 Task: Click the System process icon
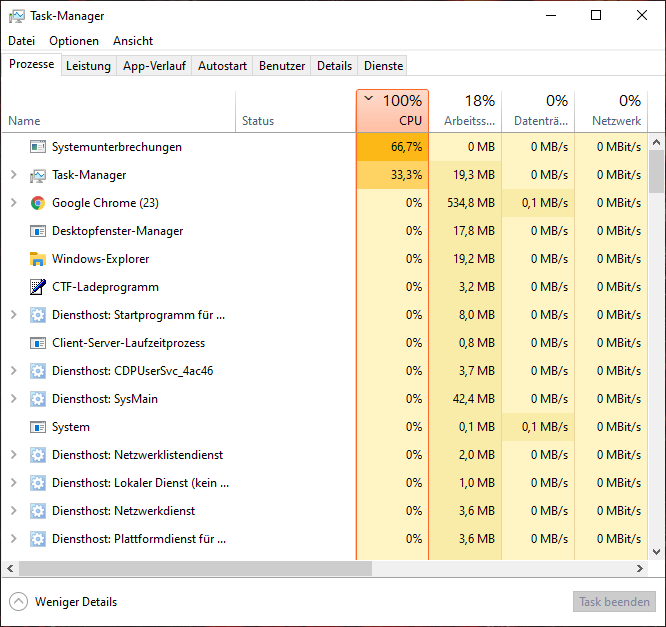point(38,427)
